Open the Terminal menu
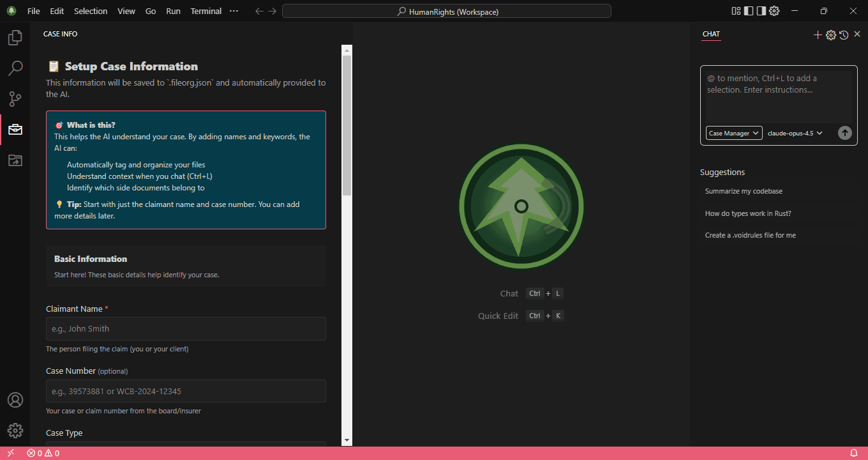 (206, 11)
